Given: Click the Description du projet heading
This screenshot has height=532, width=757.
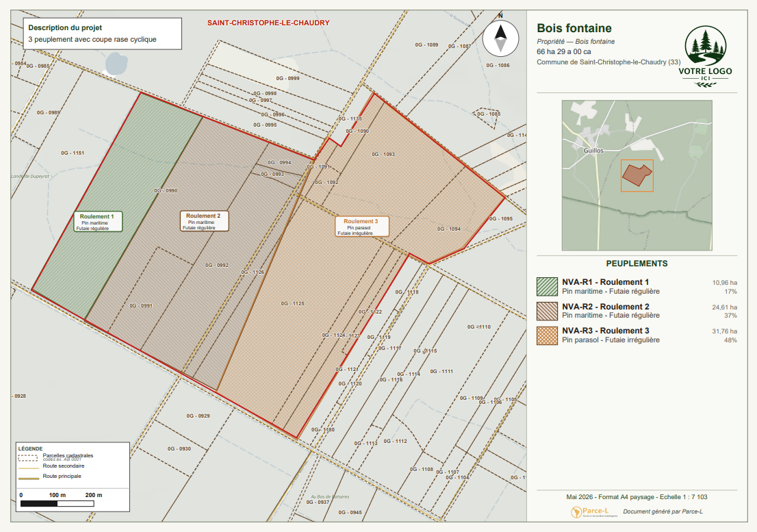Looking at the screenshot, I should (65, 27).
